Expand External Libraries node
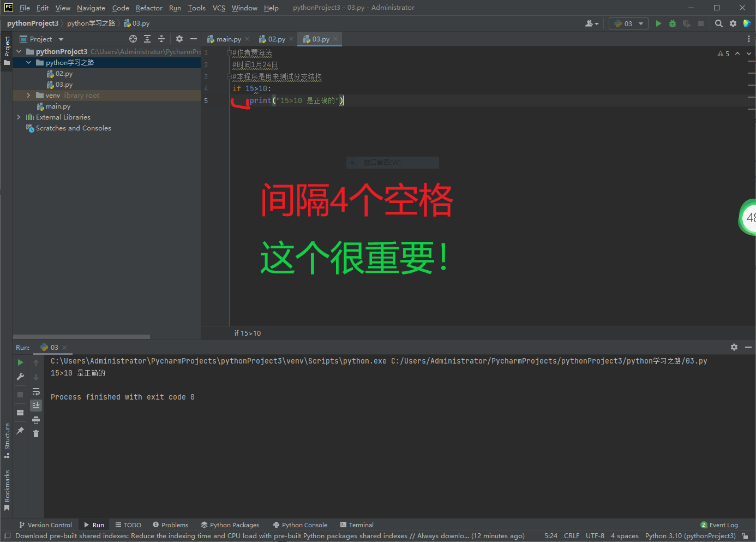This screenshot has height=542, width=756. pyautogui.click(x=19, y=117)
